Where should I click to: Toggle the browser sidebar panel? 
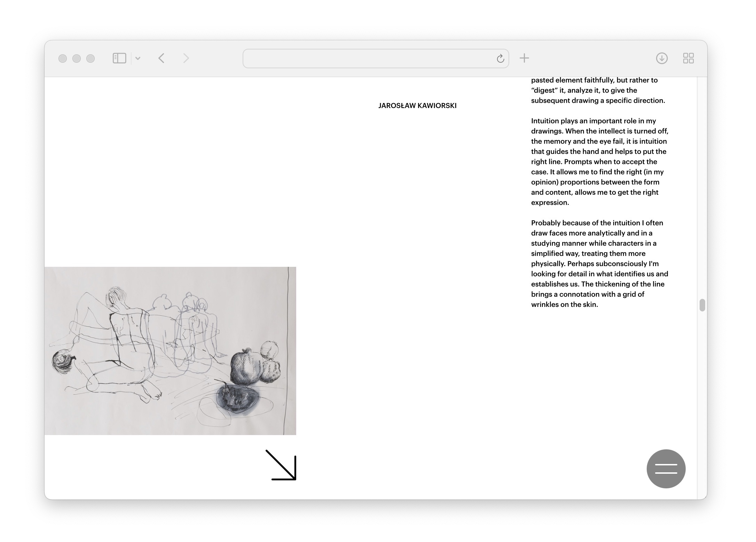(x=119, y=58)
